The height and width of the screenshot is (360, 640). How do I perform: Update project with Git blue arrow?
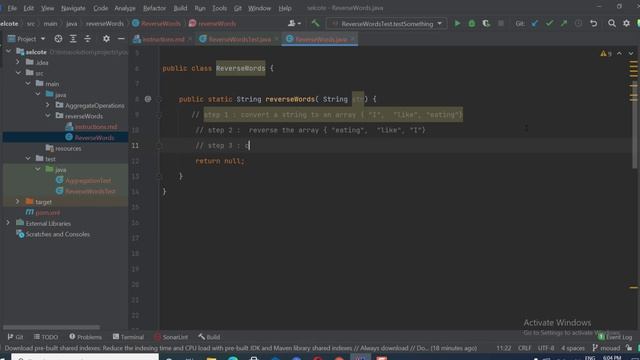[534, 24]
